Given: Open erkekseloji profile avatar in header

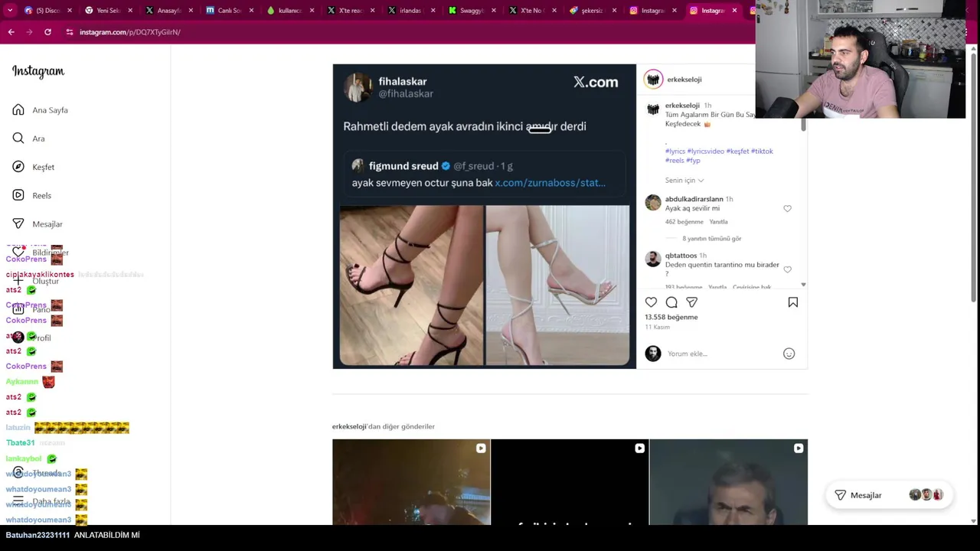Looking at the screenshot, I should pos(653,79).
